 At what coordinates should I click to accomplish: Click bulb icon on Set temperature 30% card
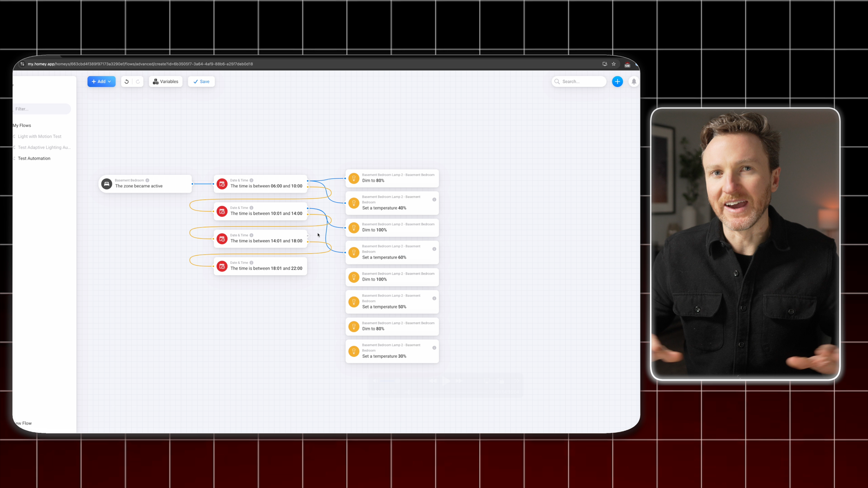354,351
